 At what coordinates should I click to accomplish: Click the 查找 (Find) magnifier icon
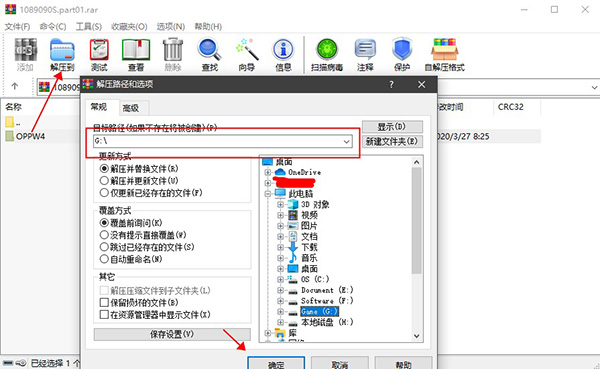(209, 55)
